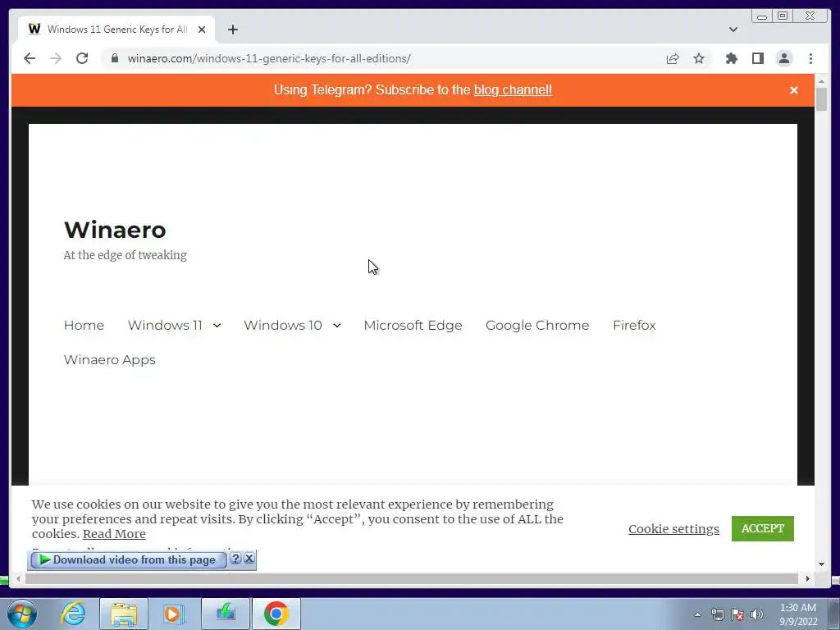Open the tab search dropdown arrow

[x=733, y=30]
